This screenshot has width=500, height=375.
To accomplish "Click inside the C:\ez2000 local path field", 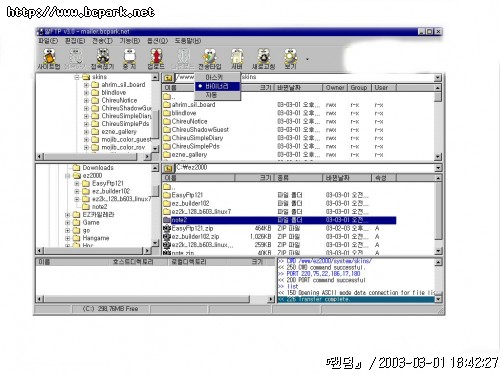I will [304, 168].
